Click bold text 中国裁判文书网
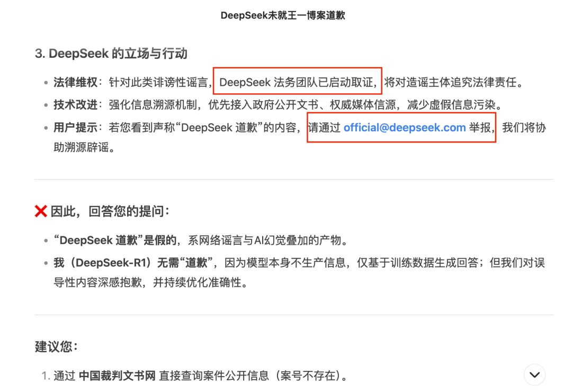Viewport: 572px width, 392px height. pos(117,375)
